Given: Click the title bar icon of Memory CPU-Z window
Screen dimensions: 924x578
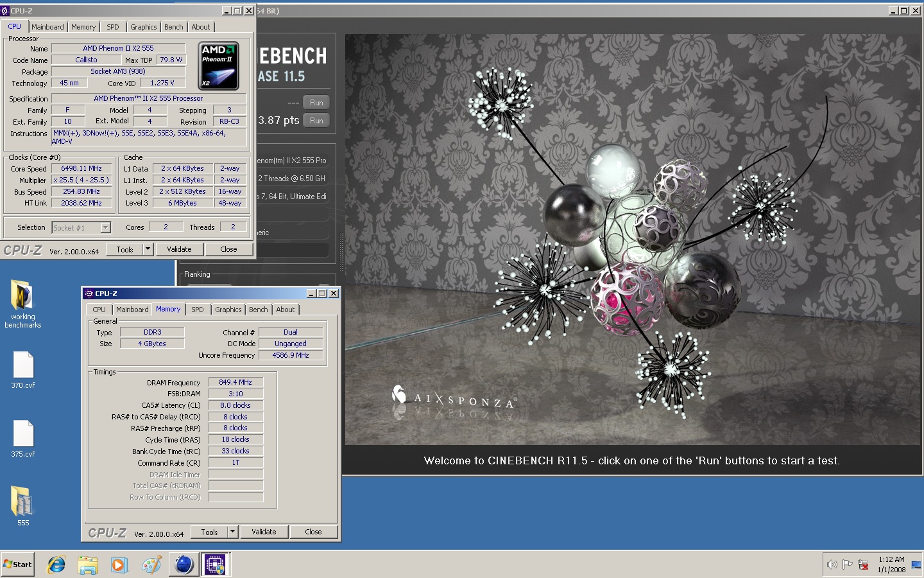Looking at the screenshot, I should (89, 293).
